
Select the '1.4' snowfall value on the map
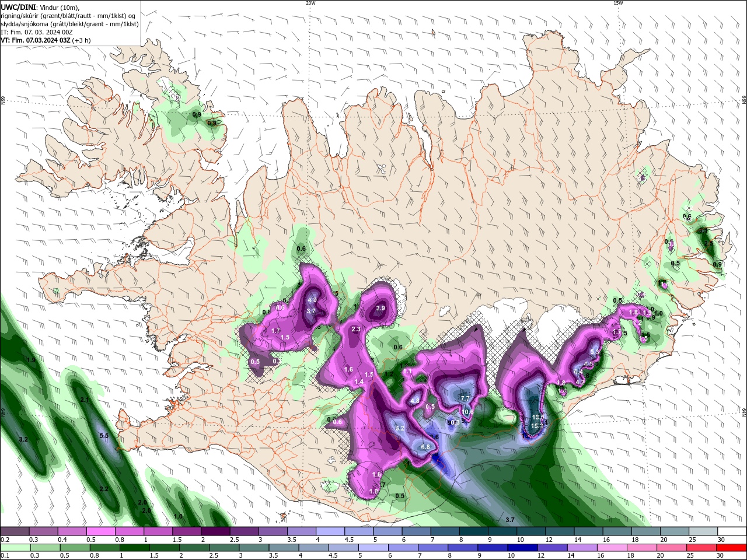coord(359,381)
